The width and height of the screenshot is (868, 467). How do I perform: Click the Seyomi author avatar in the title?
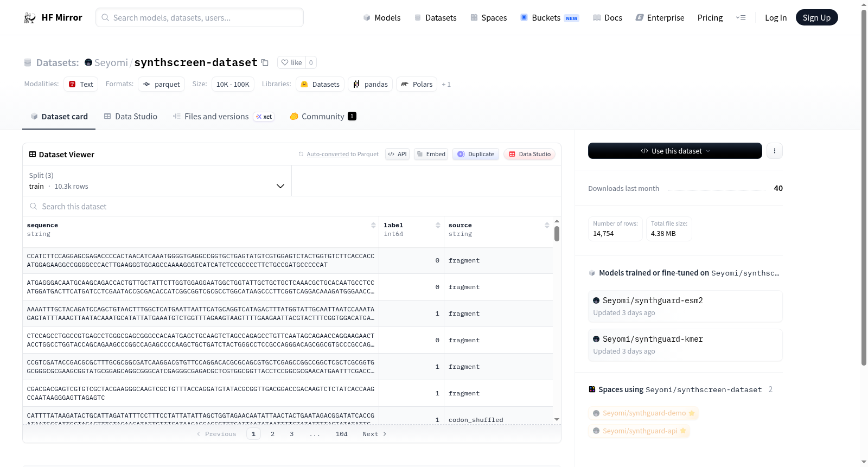coord(88,62)
